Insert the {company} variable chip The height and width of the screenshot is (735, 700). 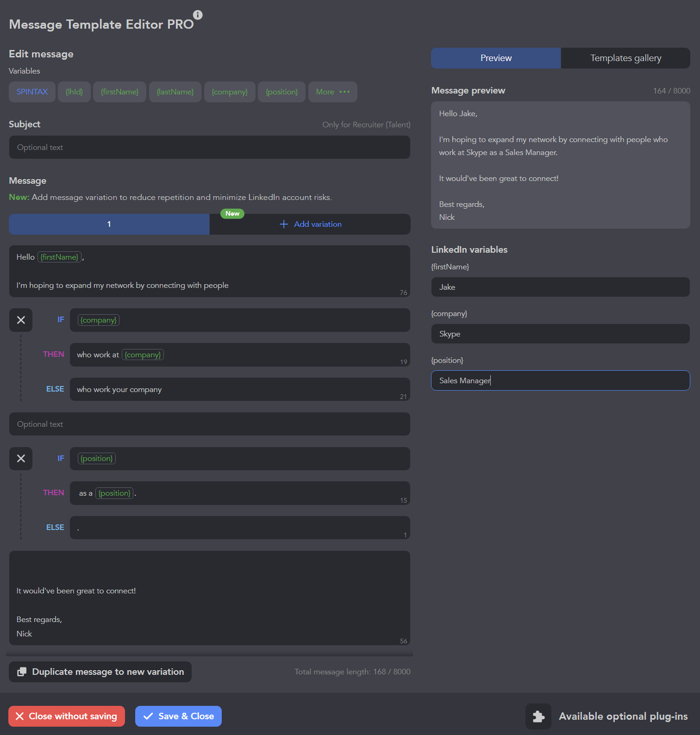click(x=230, y=92)
